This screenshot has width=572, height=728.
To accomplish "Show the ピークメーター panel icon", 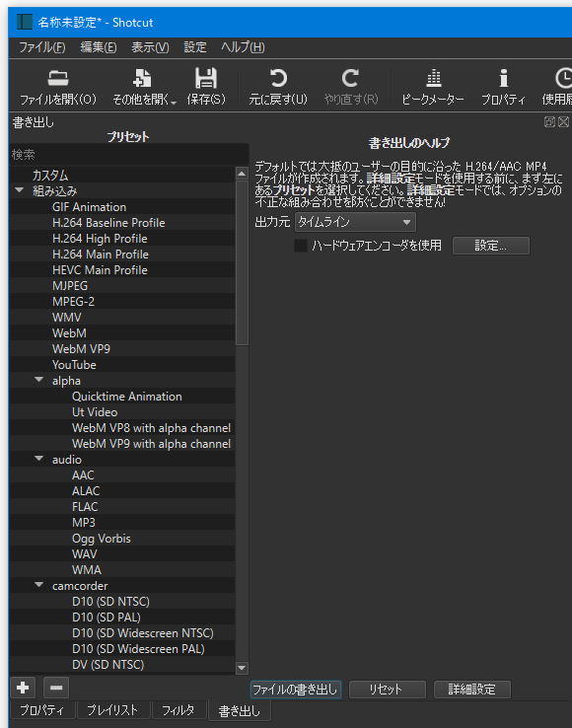I will [433, 79].
